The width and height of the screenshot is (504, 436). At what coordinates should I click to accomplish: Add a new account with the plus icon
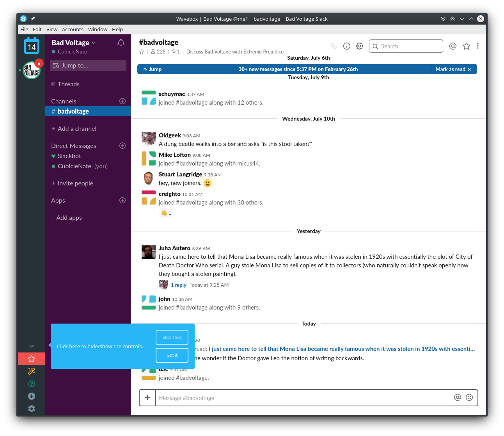pos(32,396)
